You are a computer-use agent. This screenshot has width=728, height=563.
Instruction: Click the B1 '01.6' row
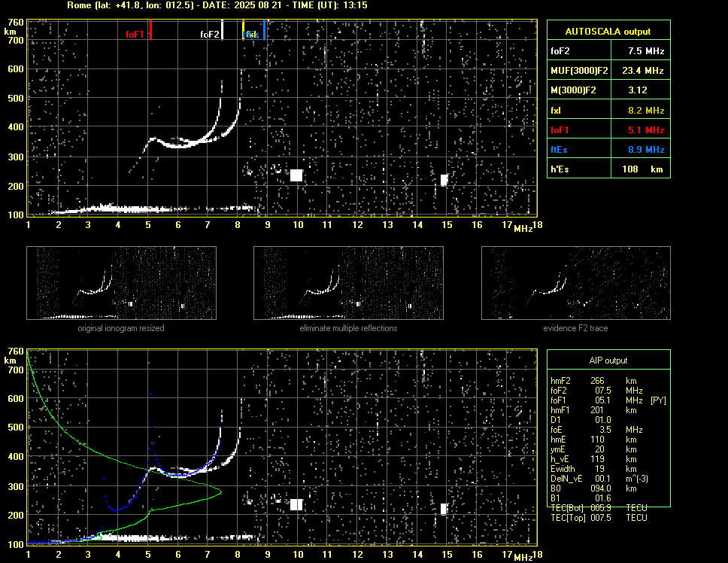581,498
